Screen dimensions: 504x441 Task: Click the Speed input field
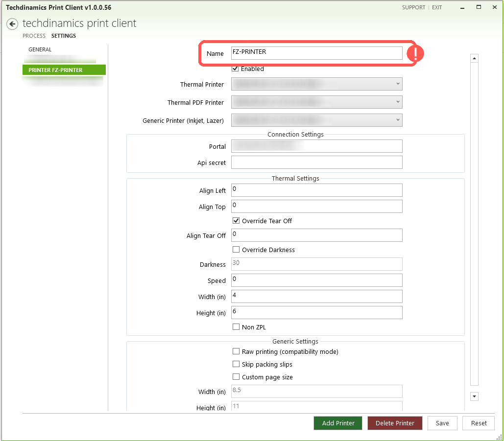click(316, 280)
